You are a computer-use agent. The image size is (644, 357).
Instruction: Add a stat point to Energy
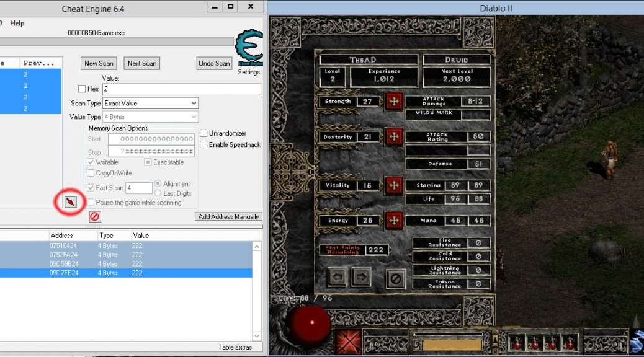click(393, 221)
